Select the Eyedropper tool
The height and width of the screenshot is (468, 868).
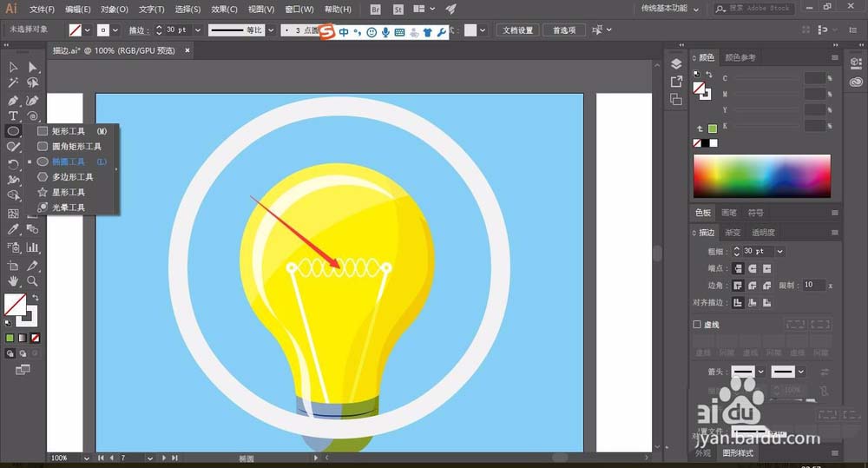point(13,228)
